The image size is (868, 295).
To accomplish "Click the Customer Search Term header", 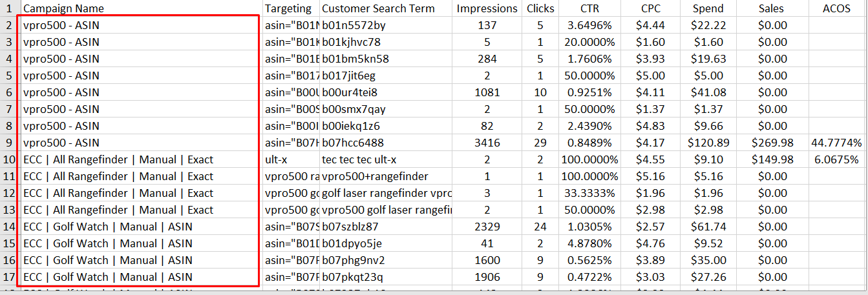I will click(378, 9).
